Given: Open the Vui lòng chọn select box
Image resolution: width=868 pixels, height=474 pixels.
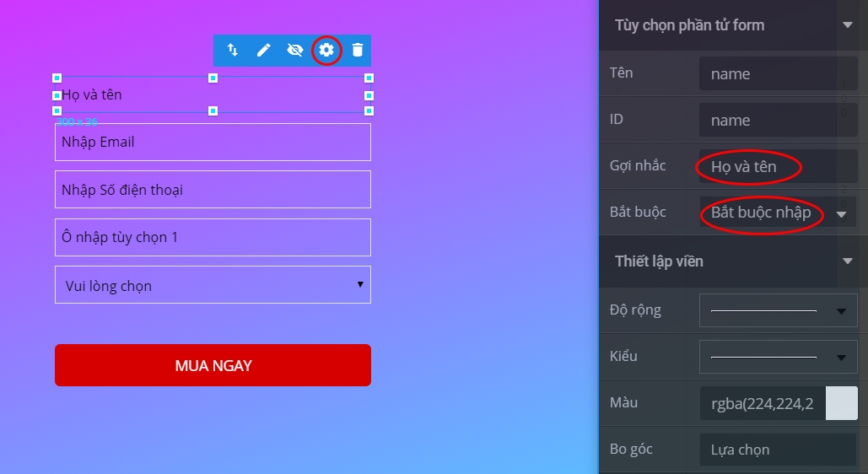Looking at the screenshot, I should [x=213, y=285].
